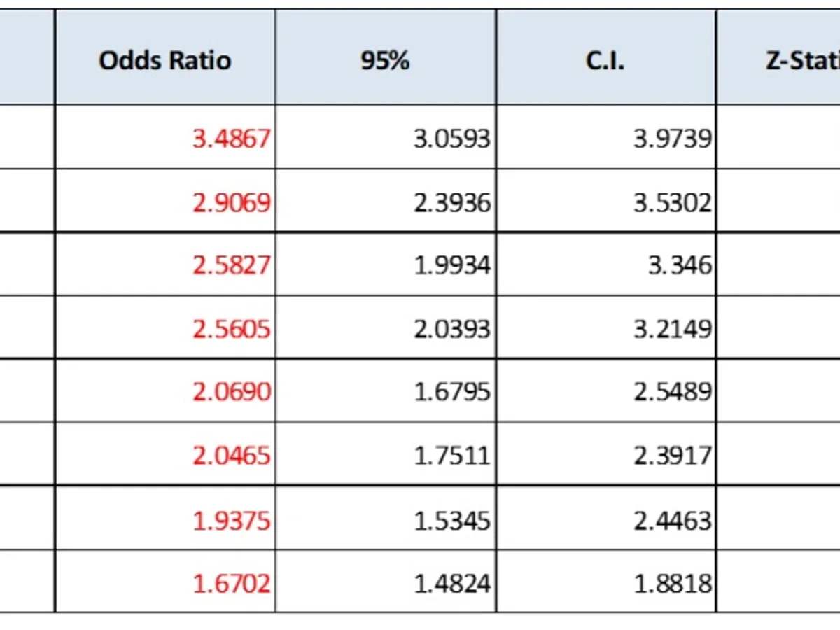Select the odds ratio 2.5827

(231, 265)
